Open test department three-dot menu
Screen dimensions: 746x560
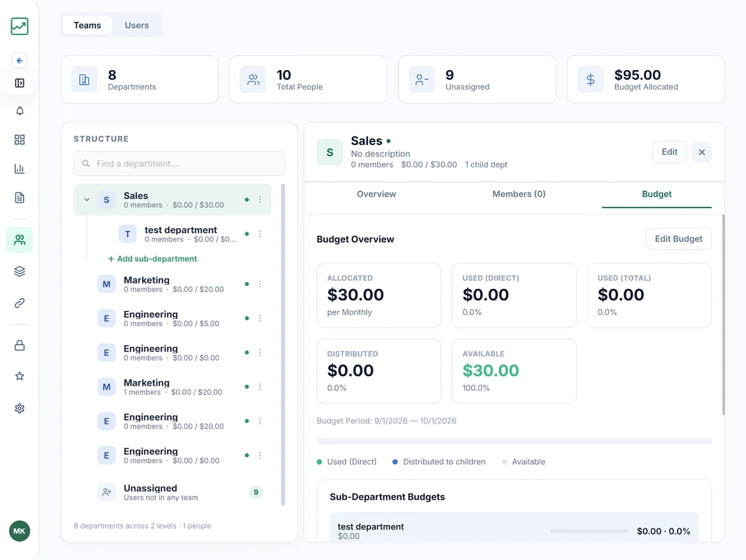coord(260,234)
